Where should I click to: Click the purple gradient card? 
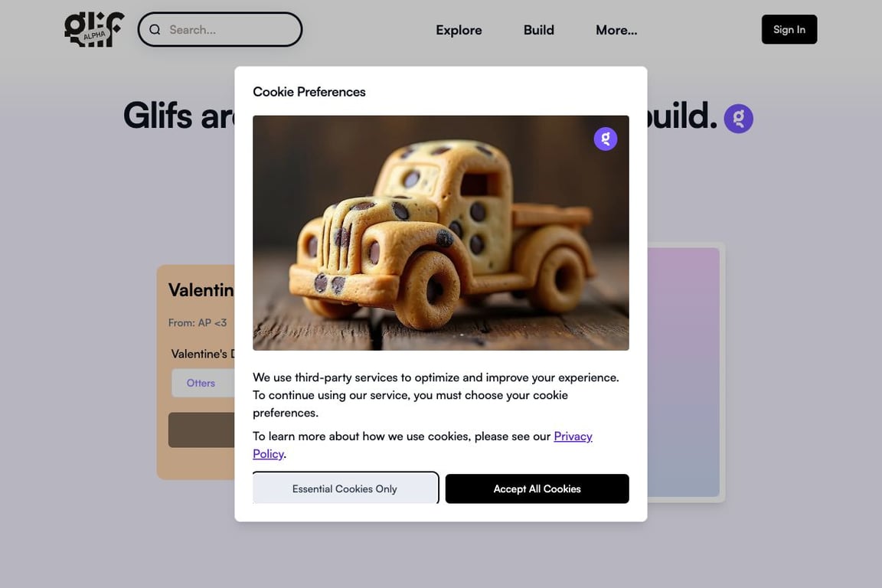684,372
